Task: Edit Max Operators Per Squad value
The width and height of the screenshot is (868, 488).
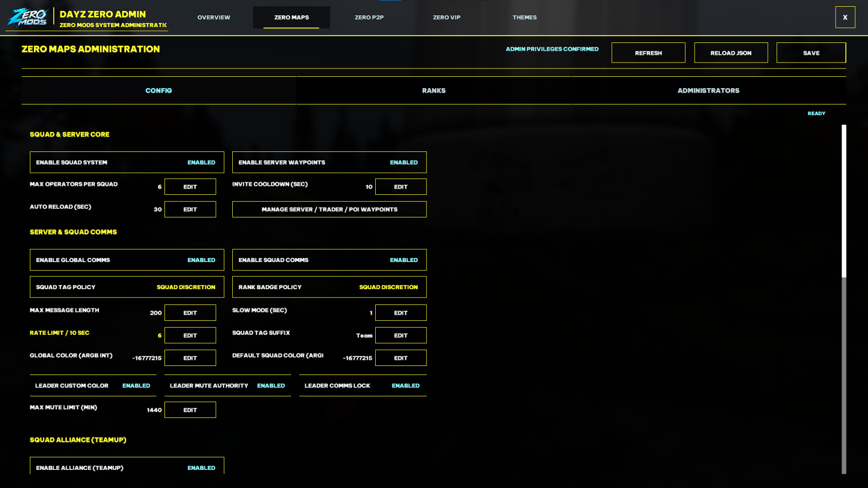Action: click(190, 186)
